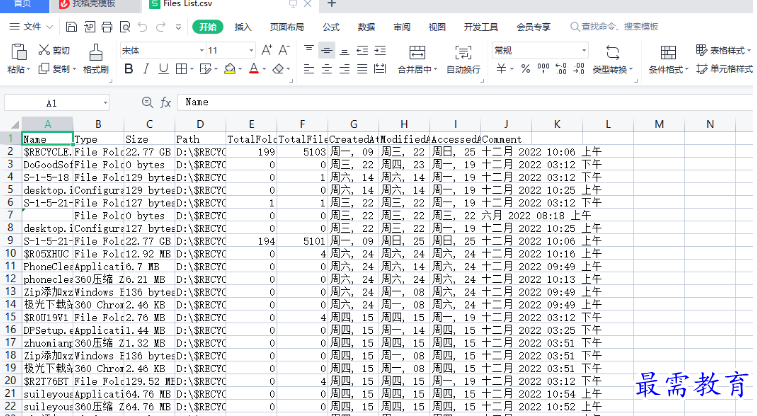The width and height of the screenshot is (757, 416).
Task: Expand the font color dropdown arrow
Action: pos(264,69)
